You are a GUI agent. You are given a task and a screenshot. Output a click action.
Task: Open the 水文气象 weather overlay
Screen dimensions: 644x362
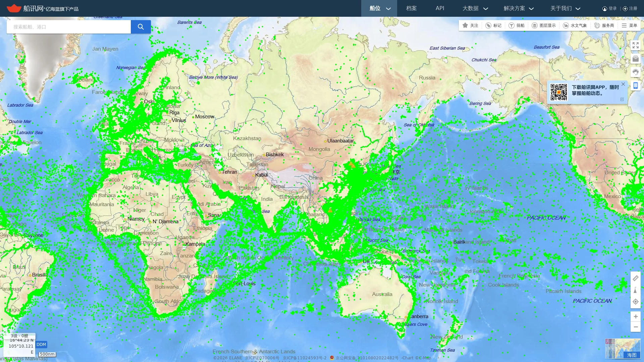click(x=575, y=25)
